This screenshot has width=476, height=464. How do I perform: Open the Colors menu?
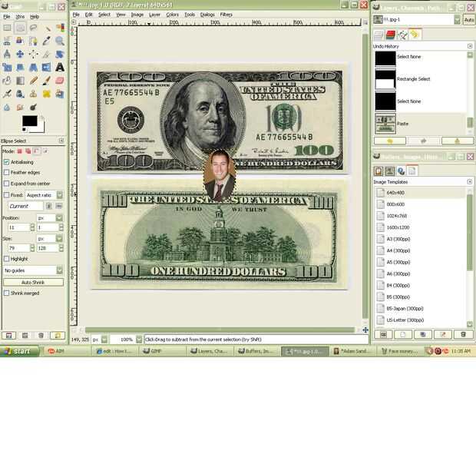click(172, 15)
